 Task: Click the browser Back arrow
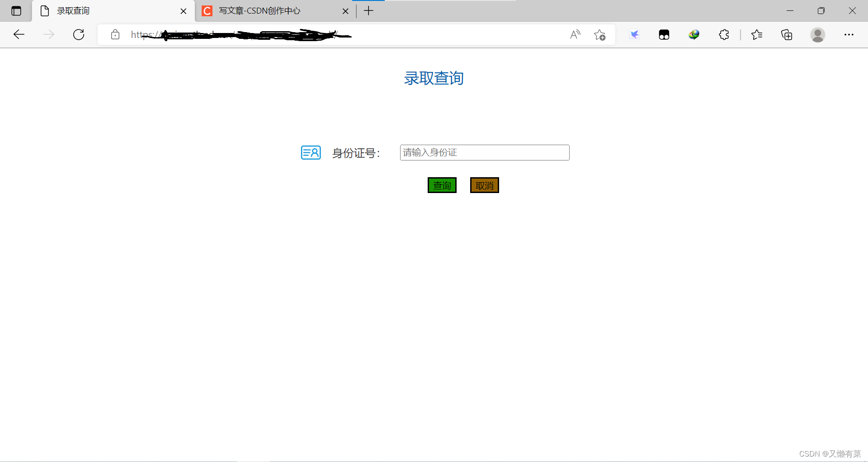tap(19, 34)
